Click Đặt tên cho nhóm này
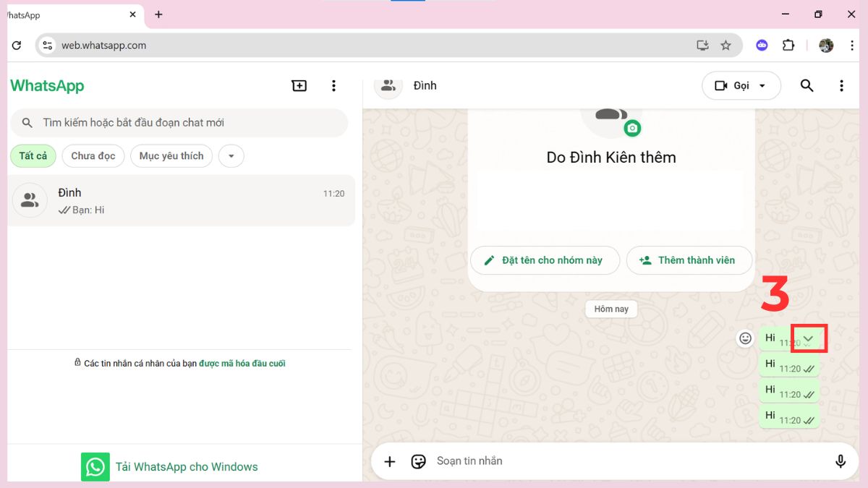This screenshot has width=868, height=488. point(545,260)
